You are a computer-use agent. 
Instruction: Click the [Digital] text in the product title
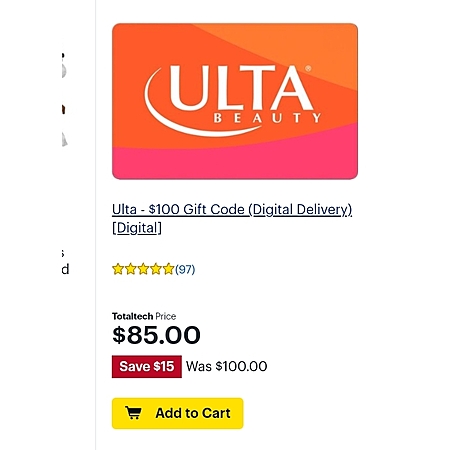[137, 228]
